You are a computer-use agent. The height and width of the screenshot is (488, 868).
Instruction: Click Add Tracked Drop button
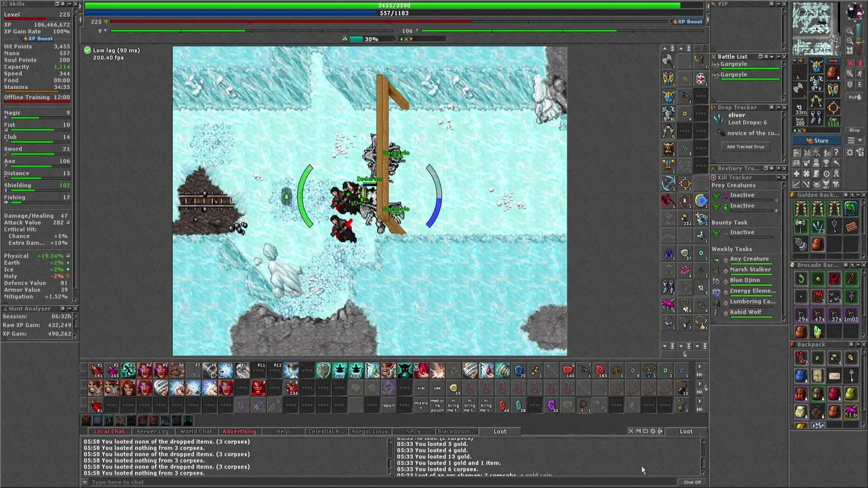(x=745, y=146)
